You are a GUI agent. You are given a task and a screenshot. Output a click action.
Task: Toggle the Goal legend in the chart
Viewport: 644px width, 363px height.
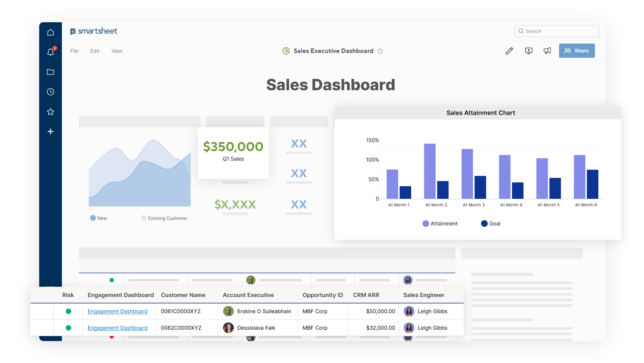490,223
